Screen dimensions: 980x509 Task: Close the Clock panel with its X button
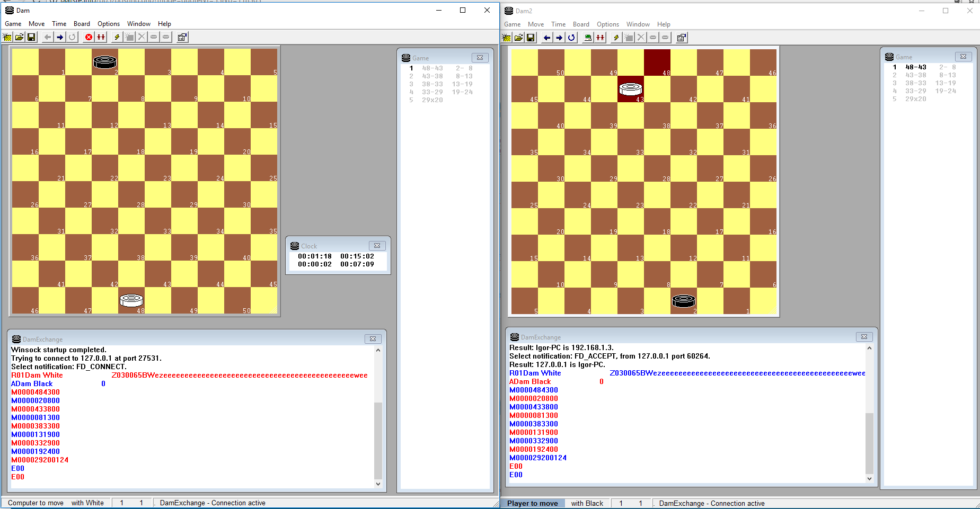click(x=377, y=245)
